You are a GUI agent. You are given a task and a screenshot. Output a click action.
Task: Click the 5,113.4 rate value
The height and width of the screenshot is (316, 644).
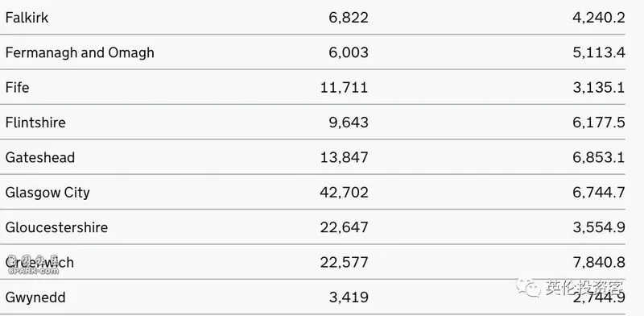pos(599,52)
